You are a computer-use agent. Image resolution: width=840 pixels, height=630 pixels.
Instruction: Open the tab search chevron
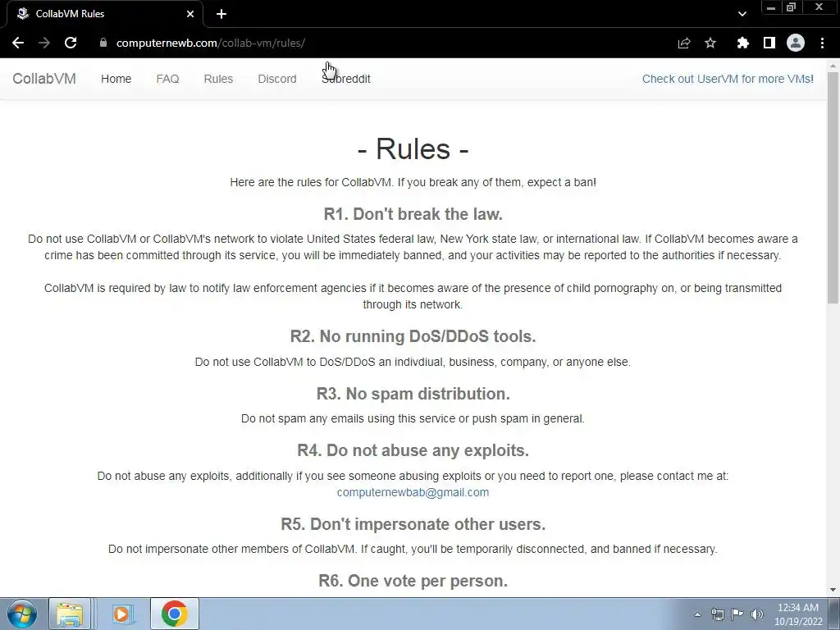(742, 14)
